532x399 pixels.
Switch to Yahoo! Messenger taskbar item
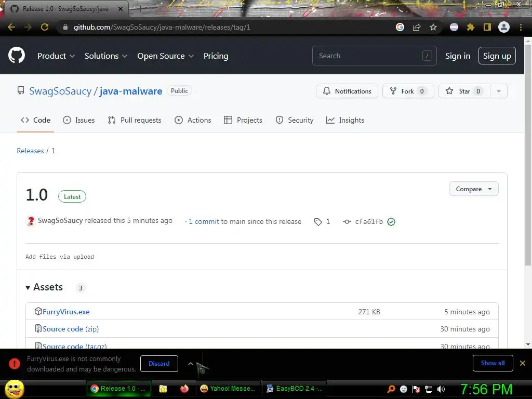point(228,389)
